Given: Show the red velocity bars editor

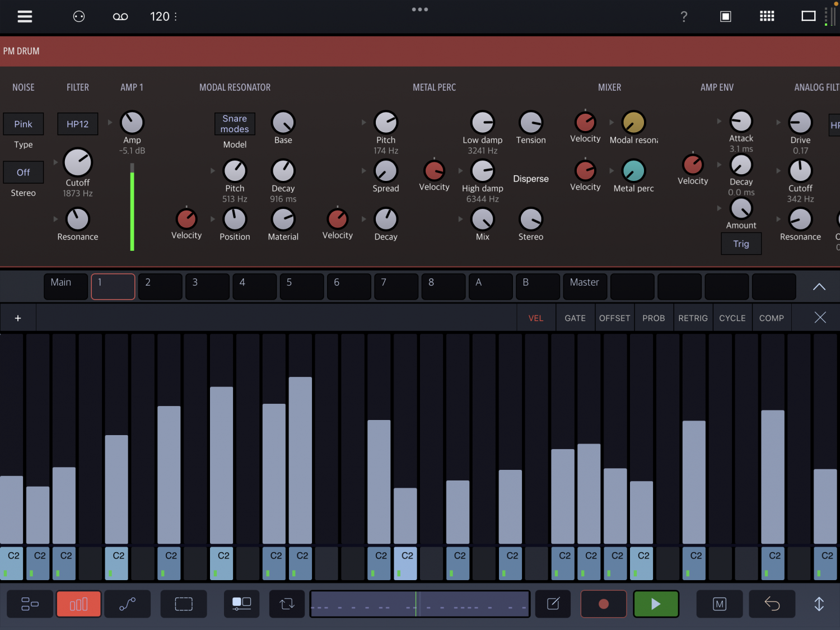Looking at the screenshot, I should [x=78, y=604].
